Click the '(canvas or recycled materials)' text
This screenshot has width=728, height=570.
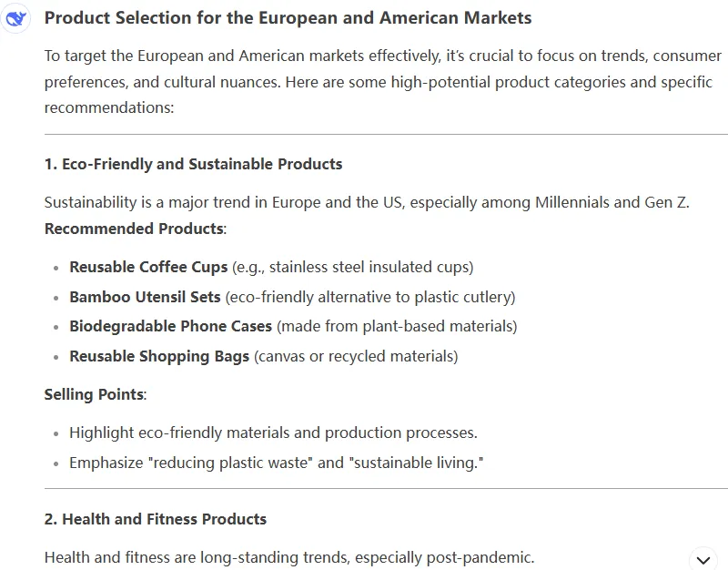click(356, 356)
